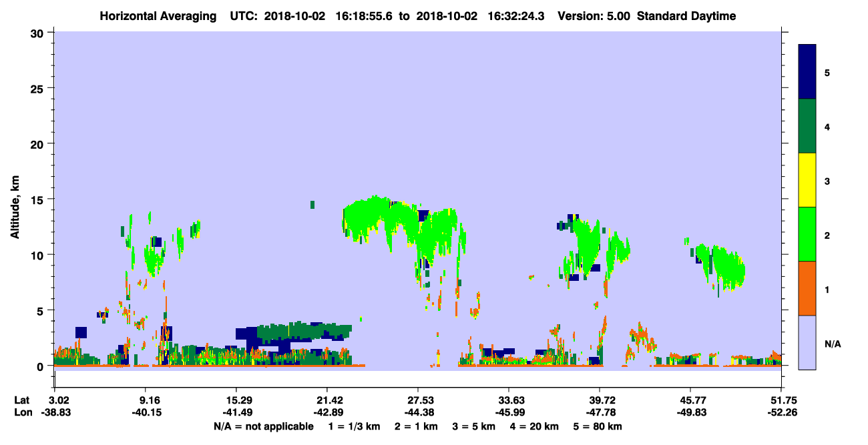Click the 'Lon' row label

coord(22,412)
